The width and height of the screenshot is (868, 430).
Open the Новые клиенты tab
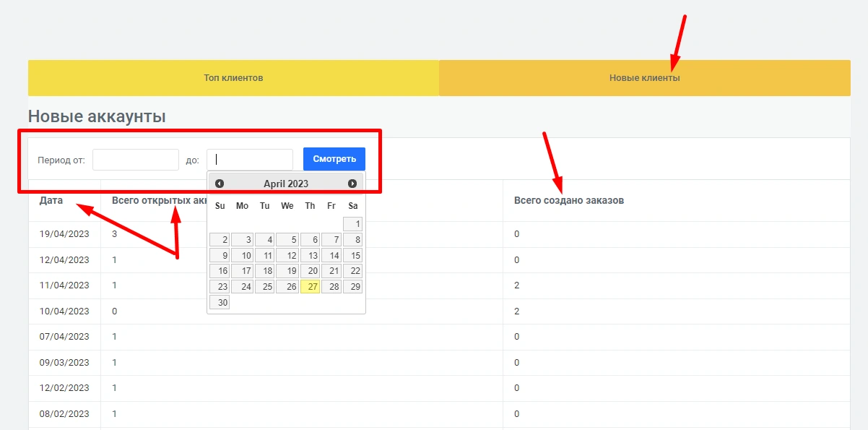[x=644, y=78]
